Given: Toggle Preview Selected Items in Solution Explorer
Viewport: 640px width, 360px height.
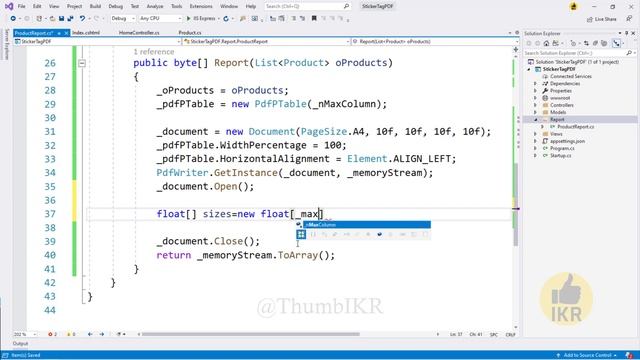Looking at the screenshot, I should click(616, 43).
